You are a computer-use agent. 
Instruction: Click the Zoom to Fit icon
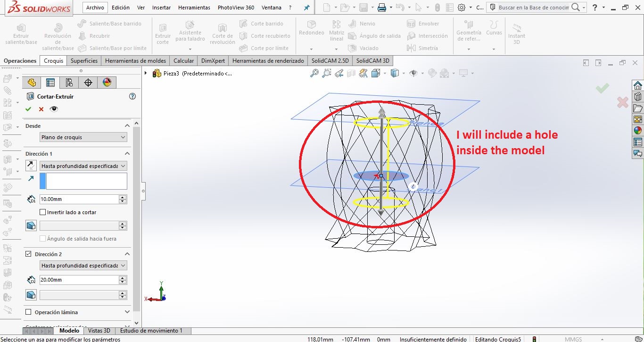pyautogui.click(x=314, y=73)
